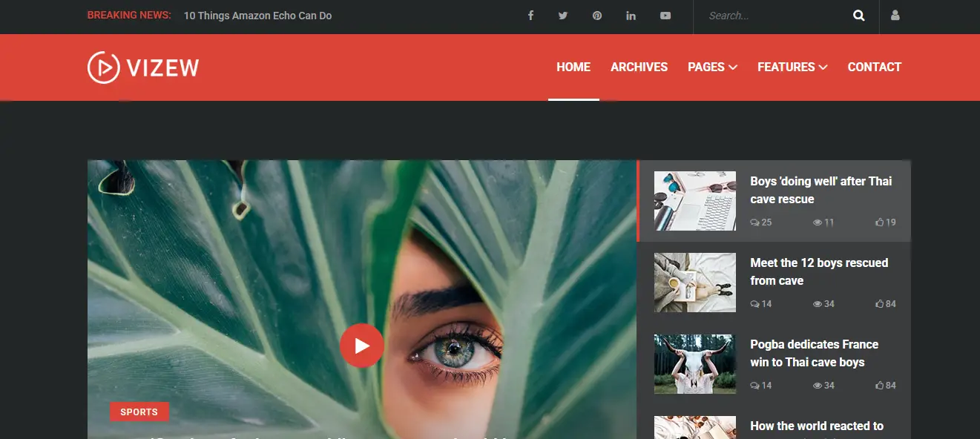Viewport: 980px width, 439px height.
Task: Click the Vizew logo
Action: pyautogui.click(x=143, y=67)
